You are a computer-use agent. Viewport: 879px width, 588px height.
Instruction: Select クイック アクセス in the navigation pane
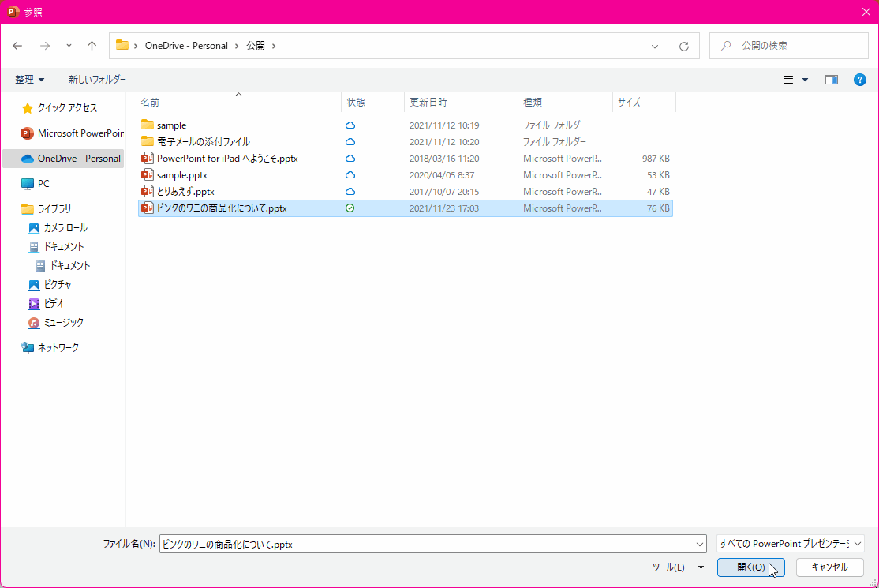62,108
